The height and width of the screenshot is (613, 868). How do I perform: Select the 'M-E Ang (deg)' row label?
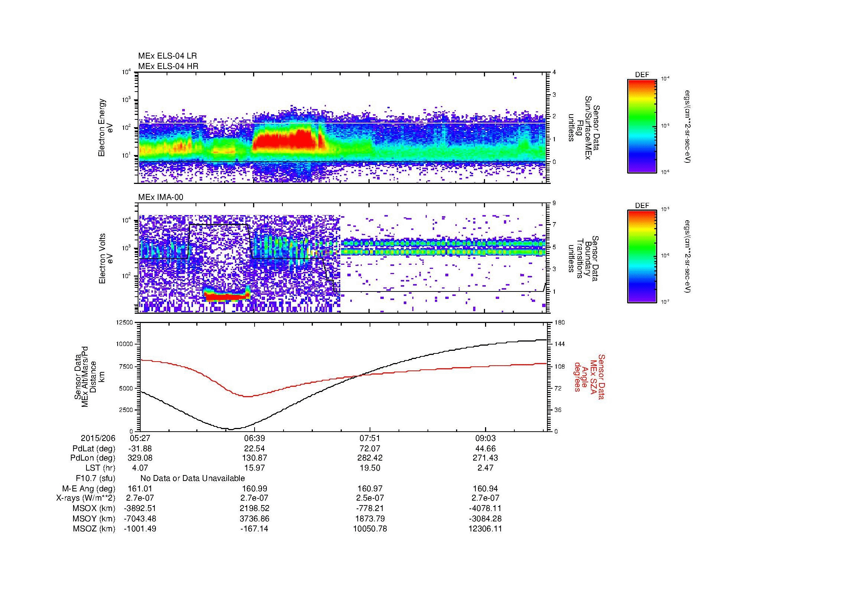[89, 488]
